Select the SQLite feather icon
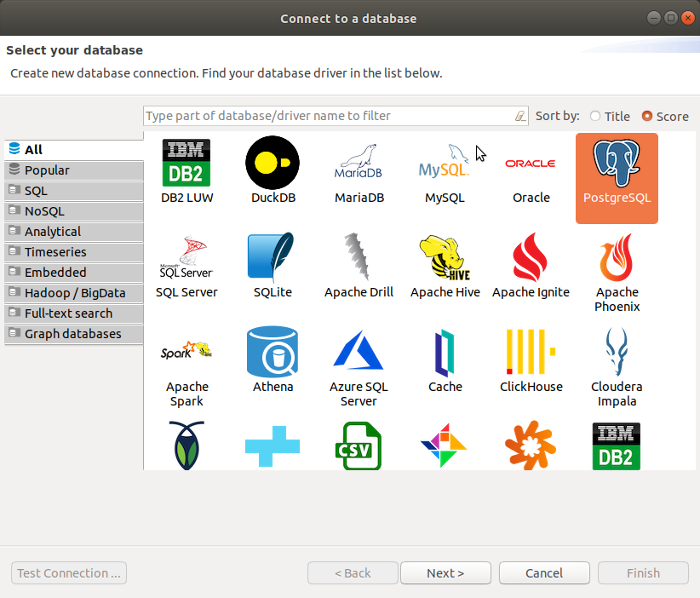This screenshot has height=598, width=700. click(273, 257)
